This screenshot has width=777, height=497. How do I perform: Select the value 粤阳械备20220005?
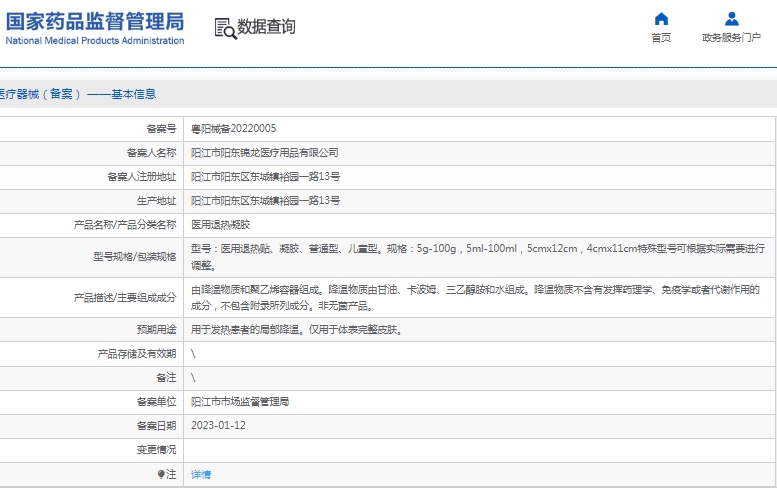click(233, 129)
